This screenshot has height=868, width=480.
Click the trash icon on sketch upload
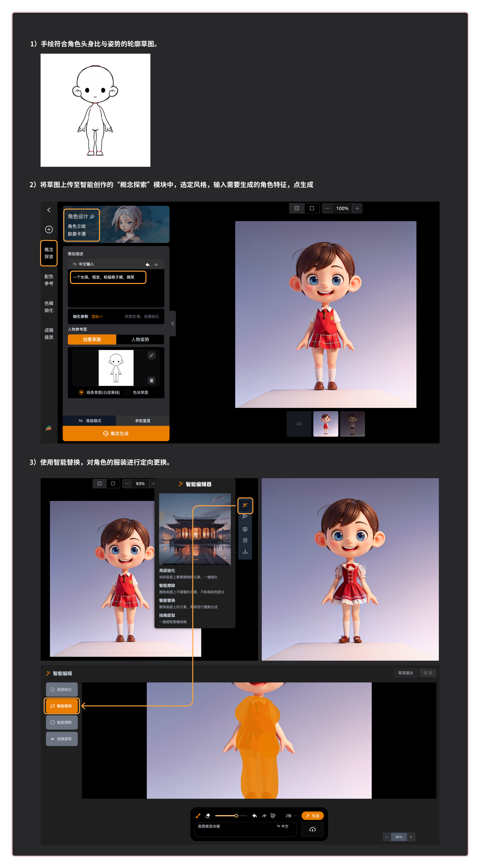[152, 380]
